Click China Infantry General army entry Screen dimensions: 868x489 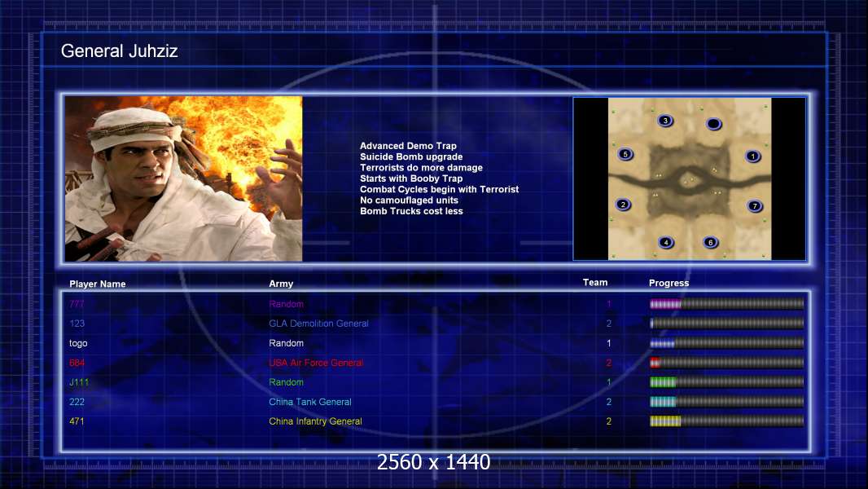click(316, 421)
